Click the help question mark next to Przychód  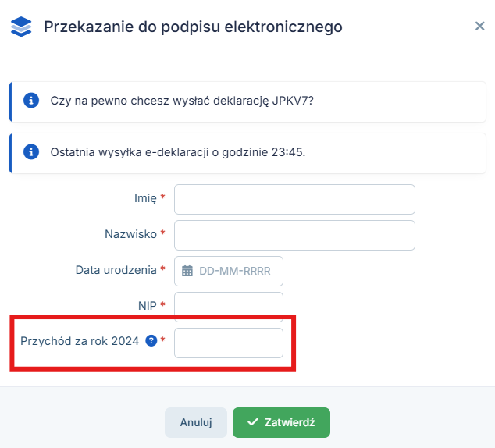(151, 341)
